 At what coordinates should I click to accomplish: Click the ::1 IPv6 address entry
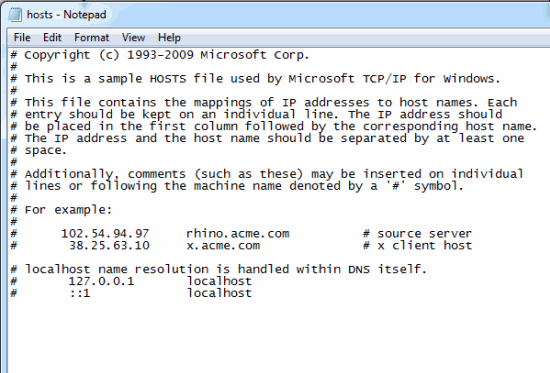click(80, 293)
